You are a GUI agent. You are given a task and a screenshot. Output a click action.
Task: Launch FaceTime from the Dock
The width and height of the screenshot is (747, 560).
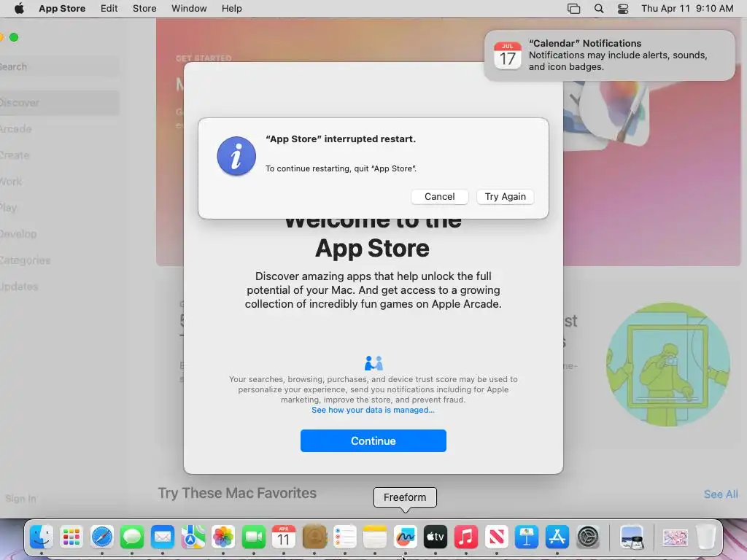pyautogui.click(x=253, y=537)
